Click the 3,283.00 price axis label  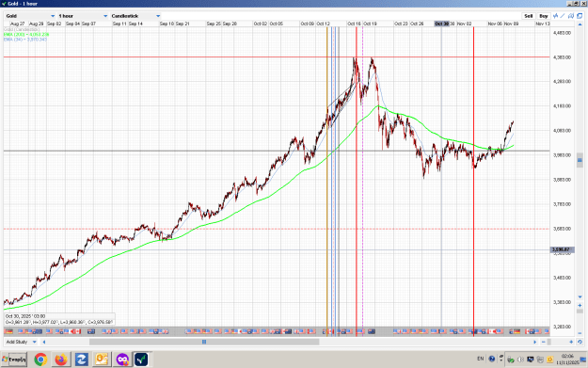coord(562,327)
